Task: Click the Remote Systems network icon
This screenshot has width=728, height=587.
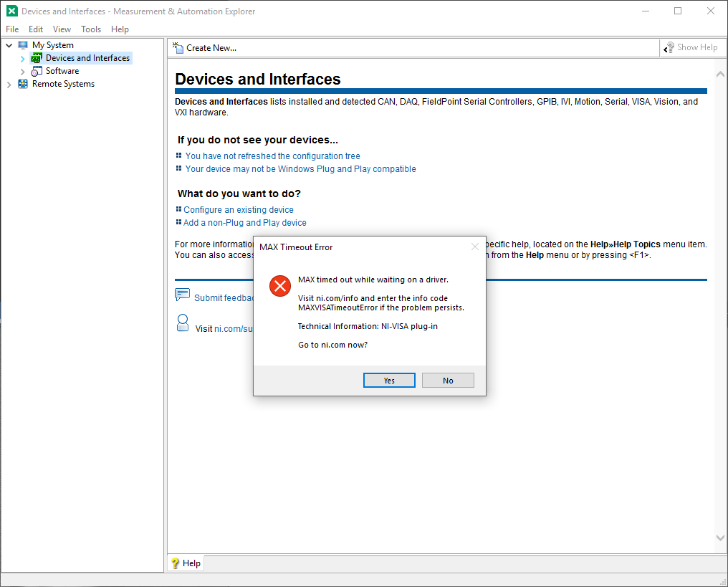Action: (x=23, y=84)
